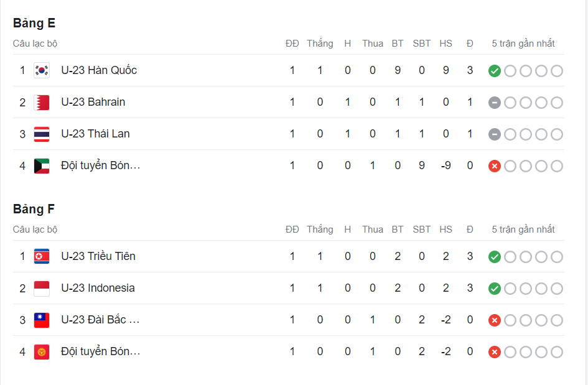Click the Bahrain flag icon
Viewport: 588px width, 385px height.
42,102
